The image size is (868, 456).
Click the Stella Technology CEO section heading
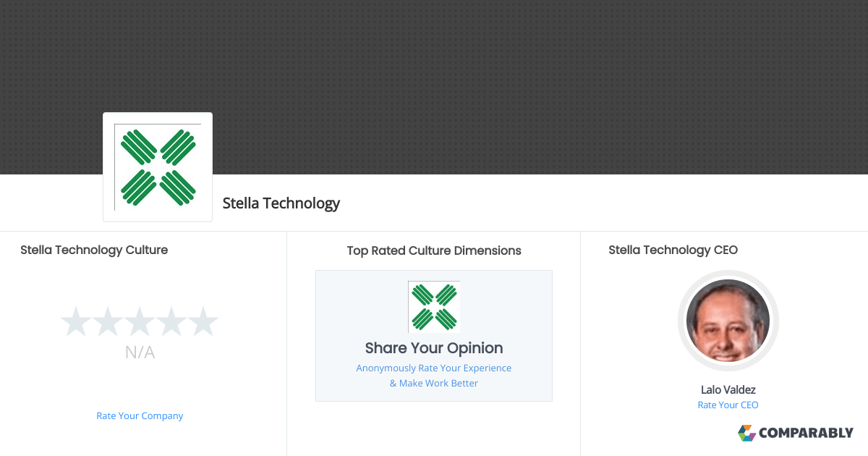click(x=673, y=250)
